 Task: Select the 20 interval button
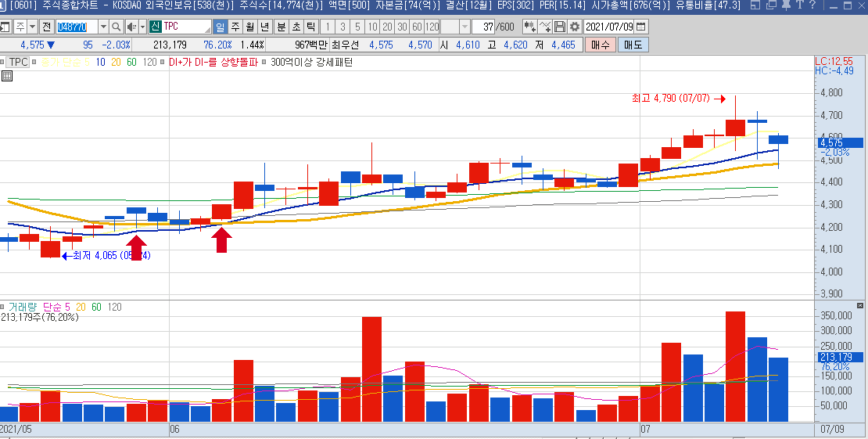click(388, 27)
